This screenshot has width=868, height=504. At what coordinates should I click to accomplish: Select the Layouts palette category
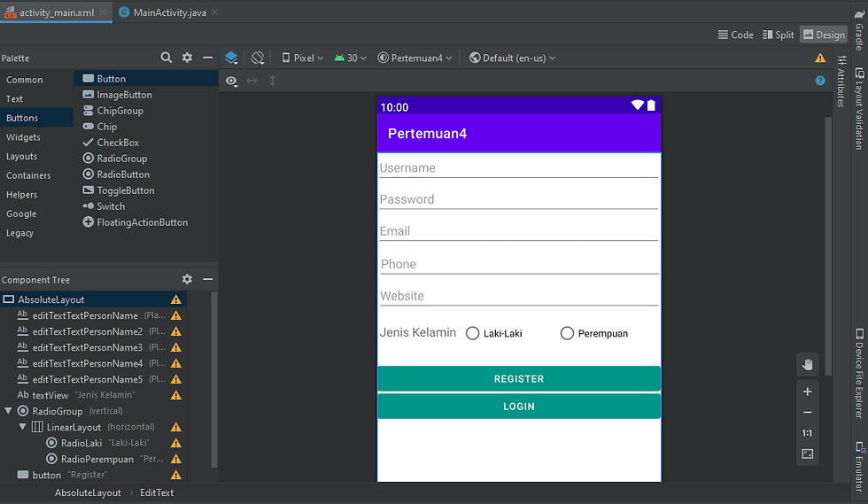(x=21, y=157)
